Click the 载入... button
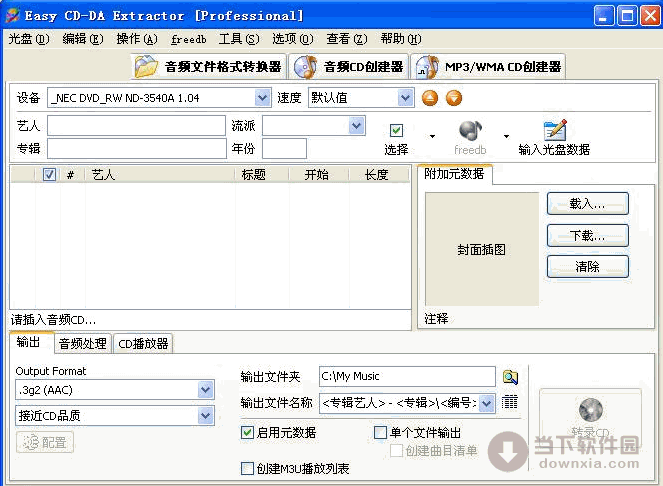The width and height of the screenshot is (663, 486). 587,204
